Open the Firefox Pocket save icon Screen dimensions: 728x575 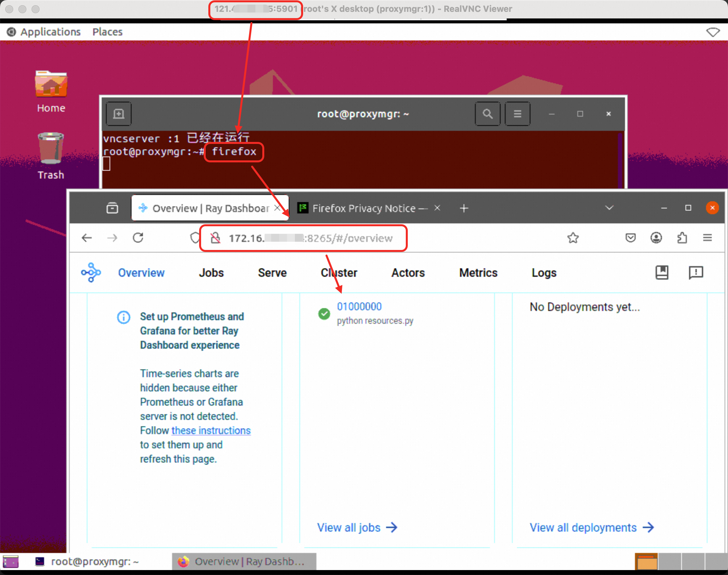(631, 238)
